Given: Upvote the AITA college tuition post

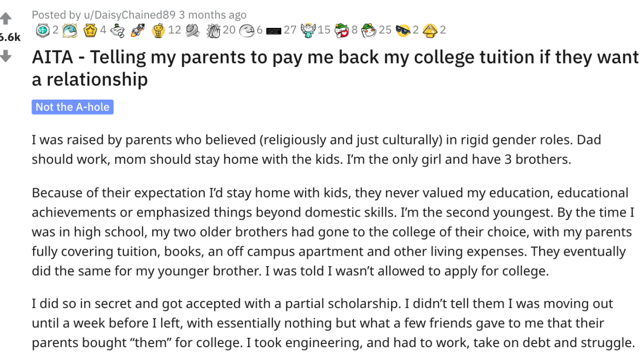Looking at the screenshot, I should [6, 20].
